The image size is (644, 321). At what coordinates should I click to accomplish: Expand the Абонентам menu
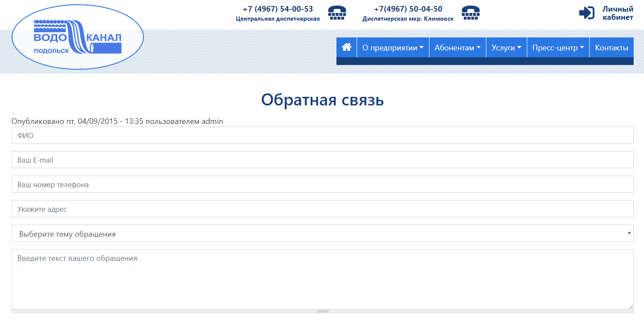457,48
